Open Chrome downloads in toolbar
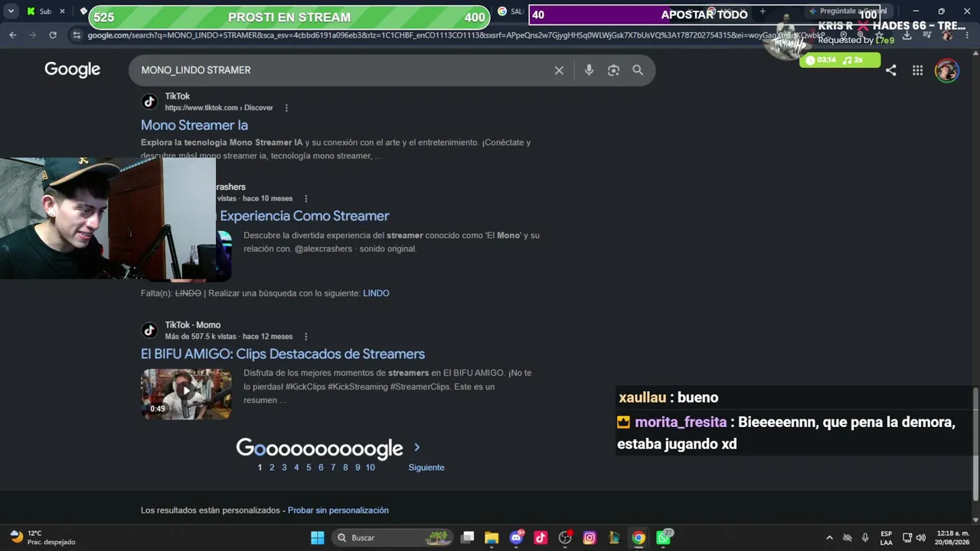Image resolution: width=980 pixels, height=551 pixels. pos(907,35)
